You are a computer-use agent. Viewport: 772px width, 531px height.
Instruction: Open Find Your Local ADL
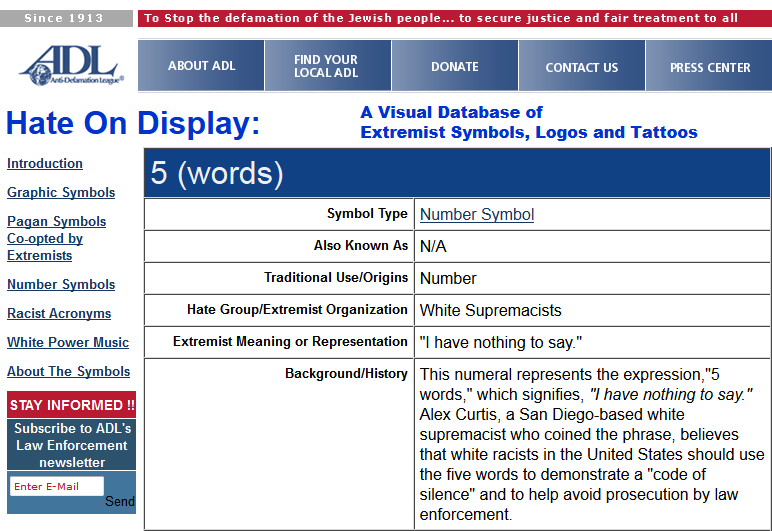(x=326, y=66)
